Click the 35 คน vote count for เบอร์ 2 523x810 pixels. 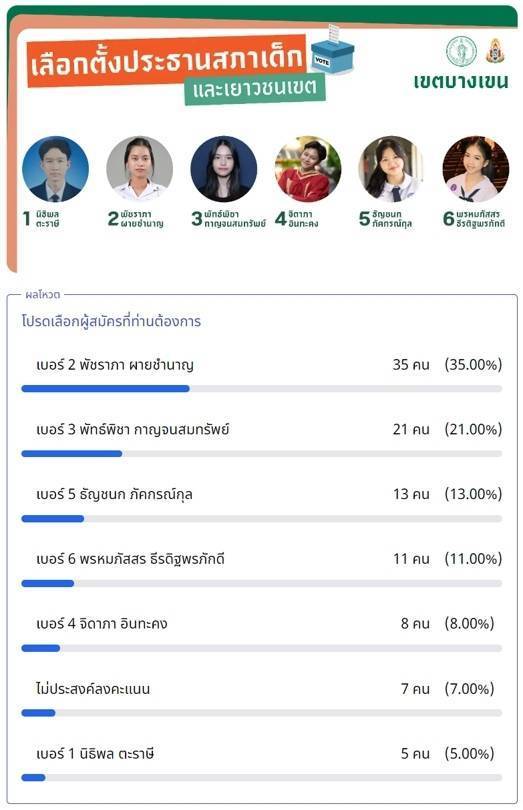click(411, 365)
